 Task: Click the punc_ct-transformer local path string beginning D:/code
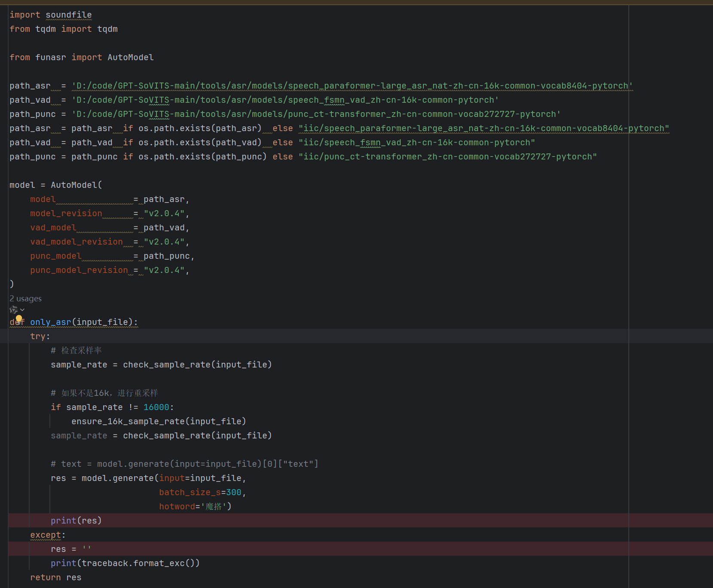(x=316, y=114)
